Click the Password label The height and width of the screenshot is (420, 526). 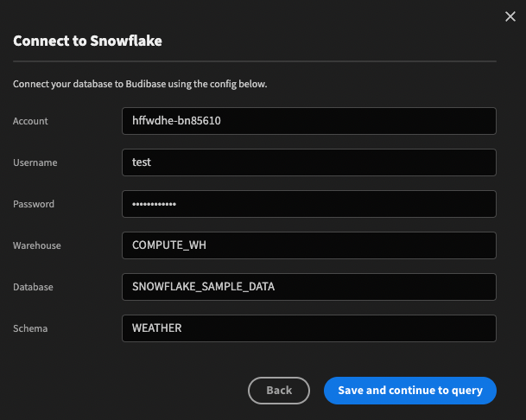click(34, 204)
